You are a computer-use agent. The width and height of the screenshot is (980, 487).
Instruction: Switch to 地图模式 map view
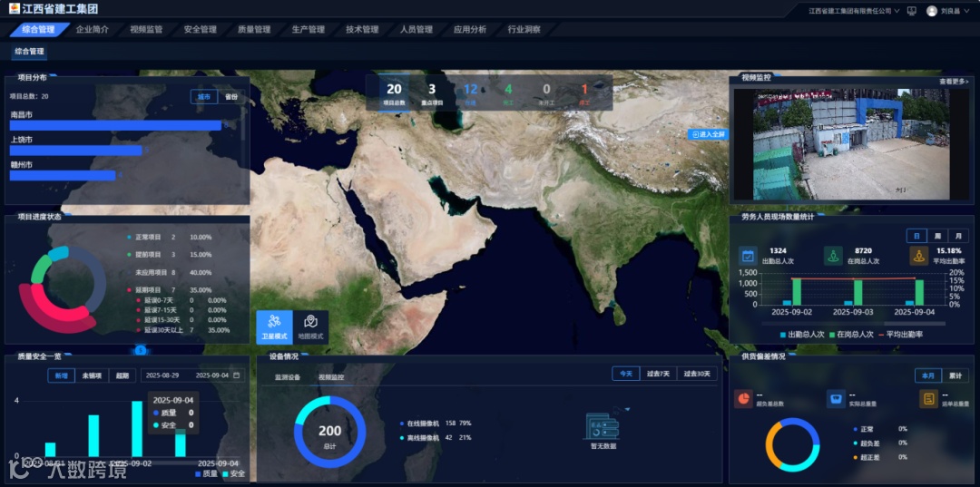coord(310,327)
